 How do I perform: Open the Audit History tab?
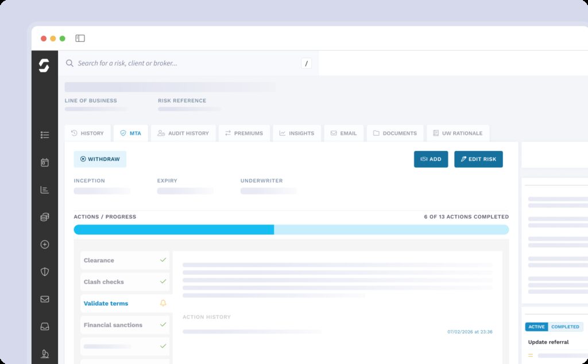coord(183,133)
